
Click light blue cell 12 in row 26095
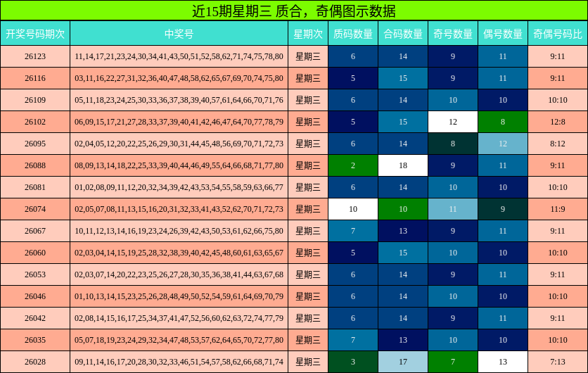pos(502,144)
